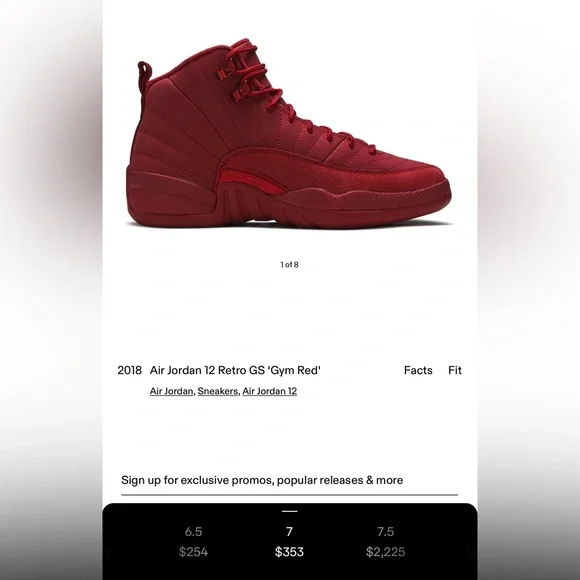The height and width of the screenshot is (580, 580).
Task: Open the Fit tab
Action: [455, 370]
